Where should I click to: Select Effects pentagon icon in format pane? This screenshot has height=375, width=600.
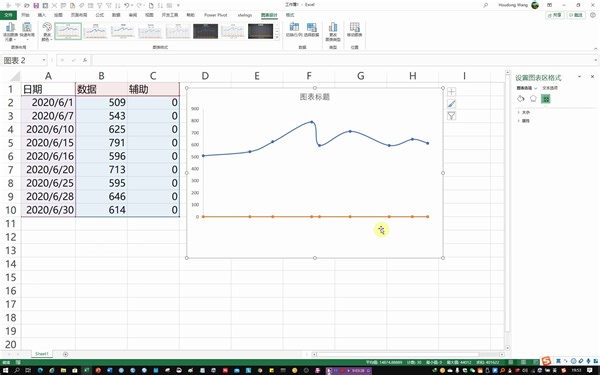pos(533,99)
